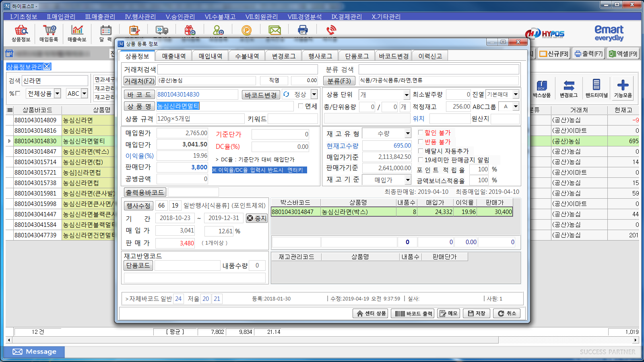The width and height of the screenshot is (644, 362).
Task: Click the 단품코드 button
Action: pos(138,265)
